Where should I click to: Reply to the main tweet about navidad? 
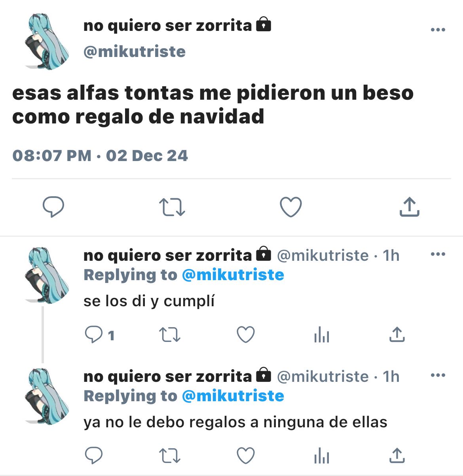click(53, 207)
